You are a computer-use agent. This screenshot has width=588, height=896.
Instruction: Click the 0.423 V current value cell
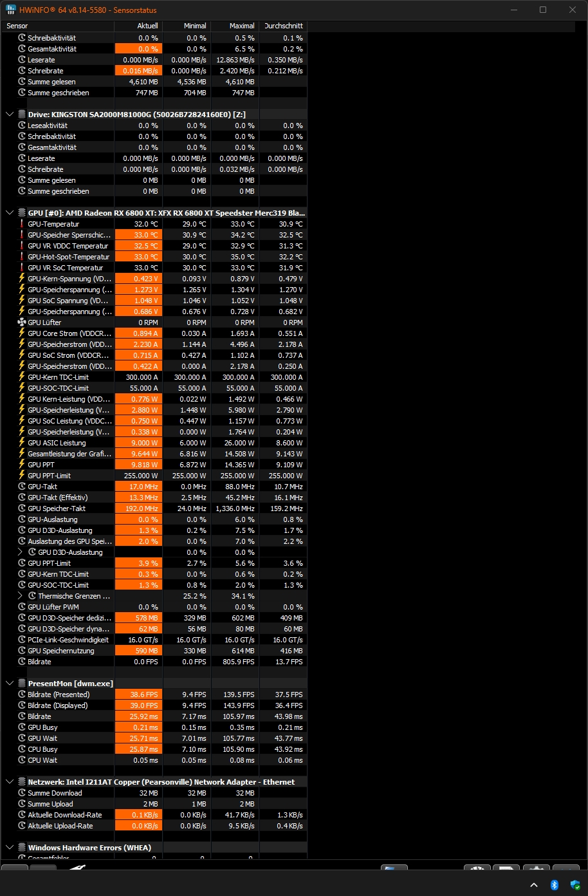[138, 279]
